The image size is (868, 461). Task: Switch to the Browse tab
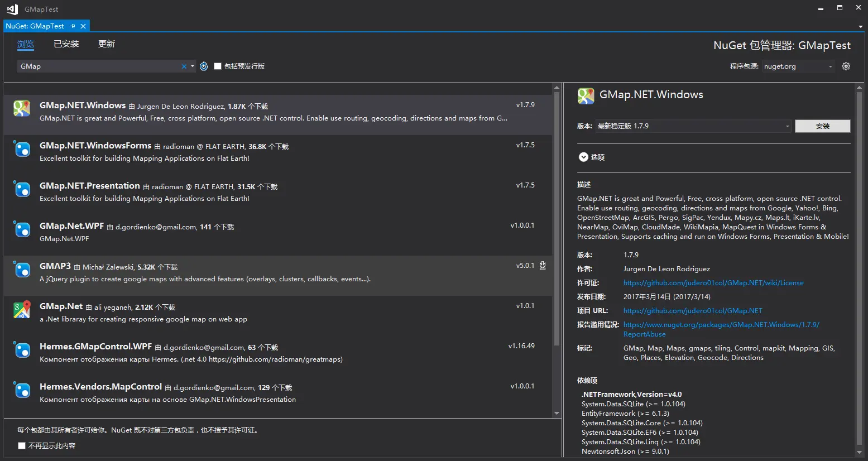(26, 44)
